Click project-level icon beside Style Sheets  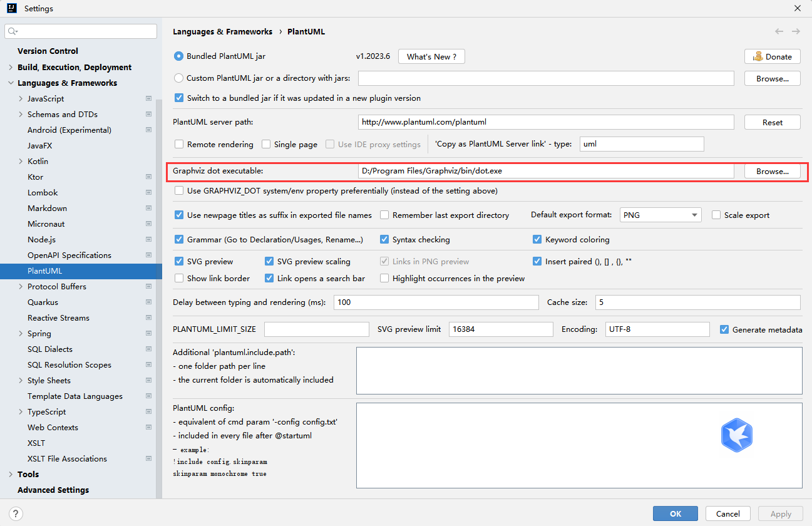pyautogui.click(x=148, y=381)
